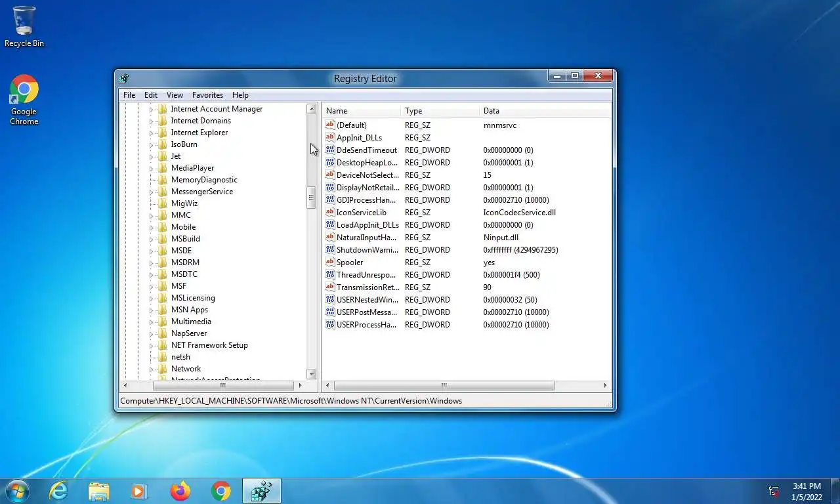This screenshot has width=840, height=504.
Task: Open Windows Media Player from the taskbar
Action: (138, 491)
